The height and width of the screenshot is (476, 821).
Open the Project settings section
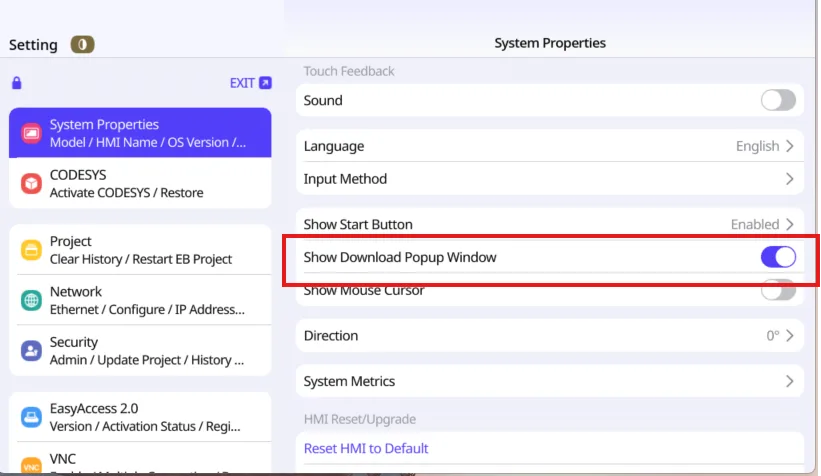tap(140, 250)
